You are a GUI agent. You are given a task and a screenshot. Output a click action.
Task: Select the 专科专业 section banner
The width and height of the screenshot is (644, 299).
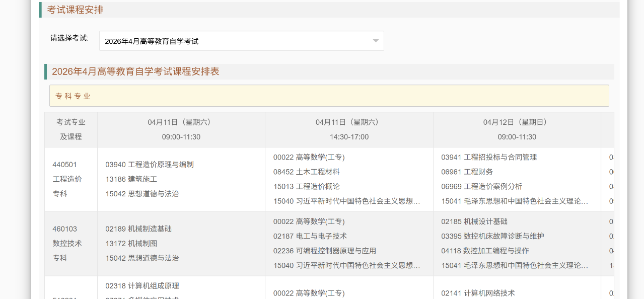tap(329, 96)
